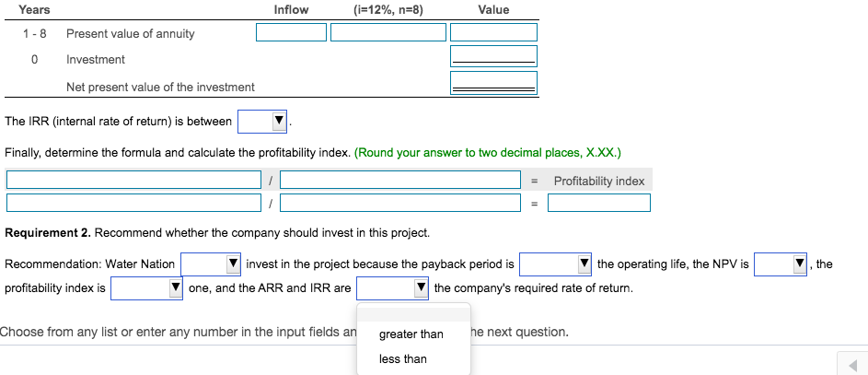Click the profitability index result field
The image size is (868, 375).
[599, 203]
